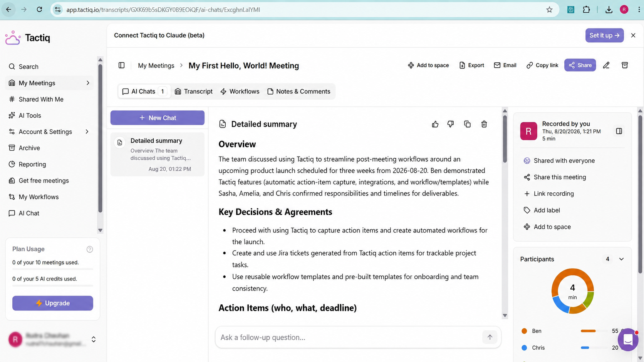Open the browser three-dot menu
Image resolution: width=644 pixels, height=362 pixels.
639,10
